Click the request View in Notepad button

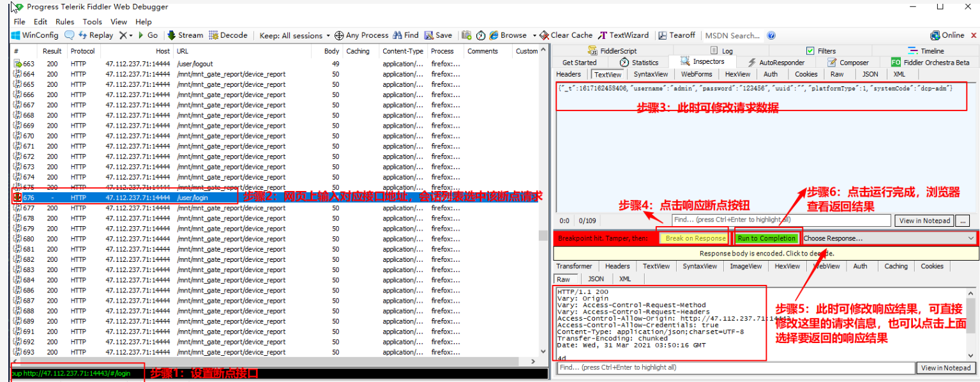click(x=925, y=220)
